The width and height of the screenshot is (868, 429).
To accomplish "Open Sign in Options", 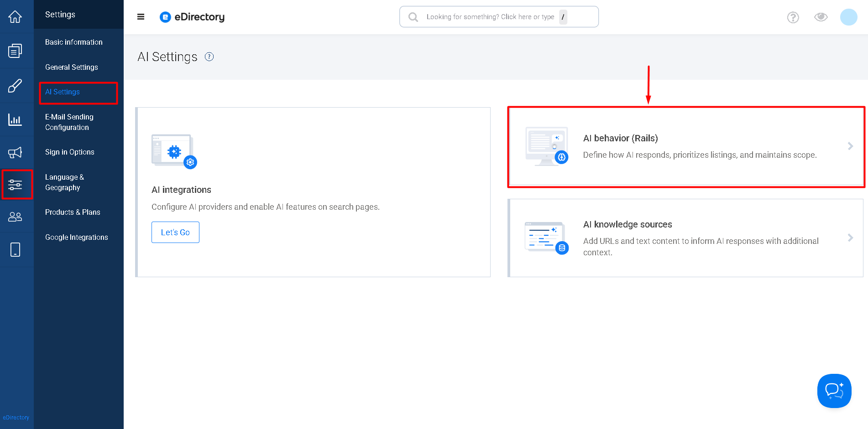I will 70,152.
